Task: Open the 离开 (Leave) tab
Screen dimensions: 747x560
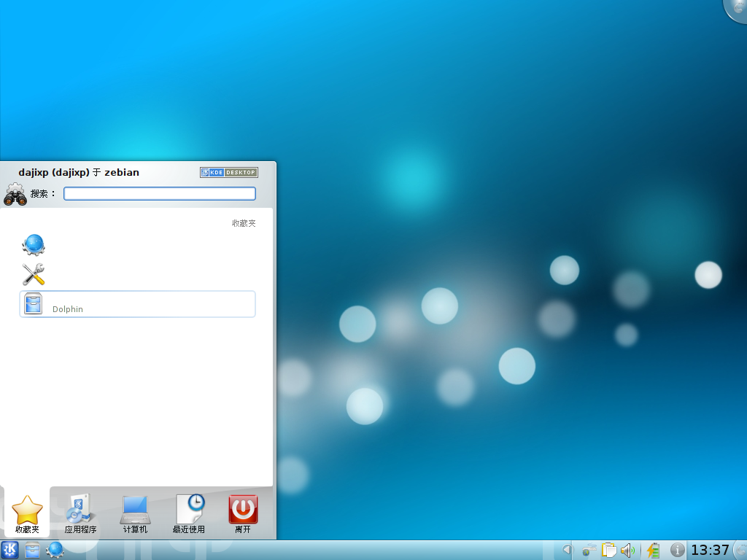Action: click(x=243, y=514)
